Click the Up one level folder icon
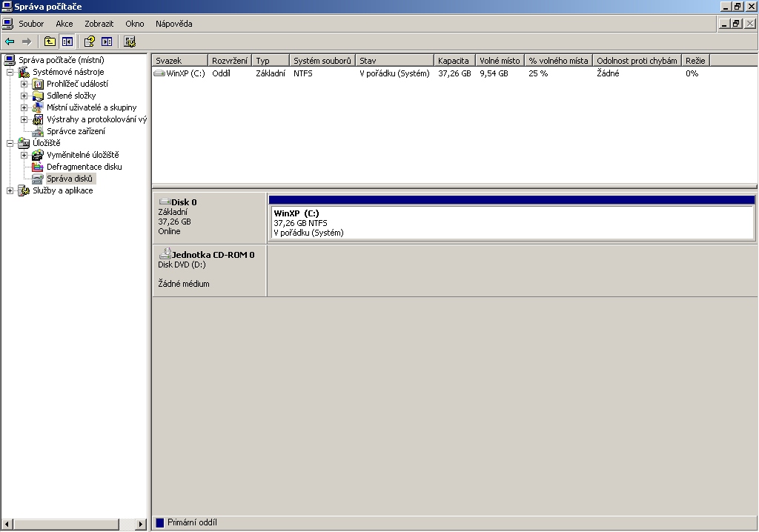759x532 pixels. pos(50,41)
